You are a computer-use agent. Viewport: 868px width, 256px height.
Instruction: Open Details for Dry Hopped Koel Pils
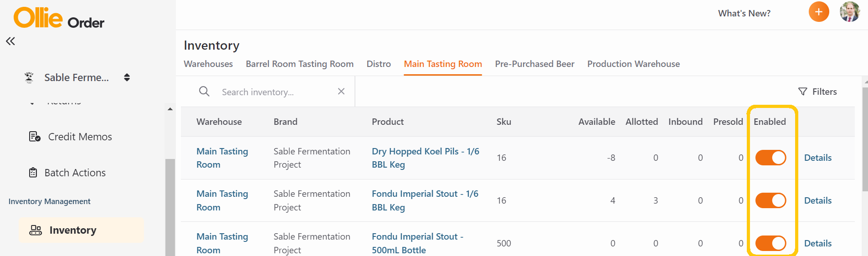click(x=818, y=158)
